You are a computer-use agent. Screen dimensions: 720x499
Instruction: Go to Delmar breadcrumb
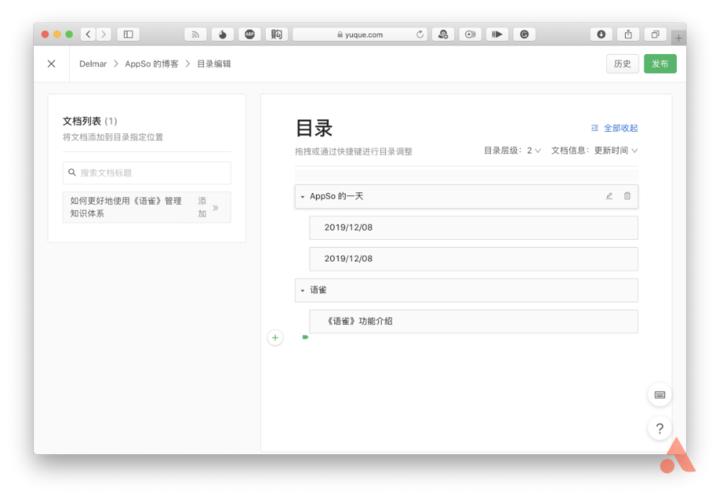coord(93,64)
